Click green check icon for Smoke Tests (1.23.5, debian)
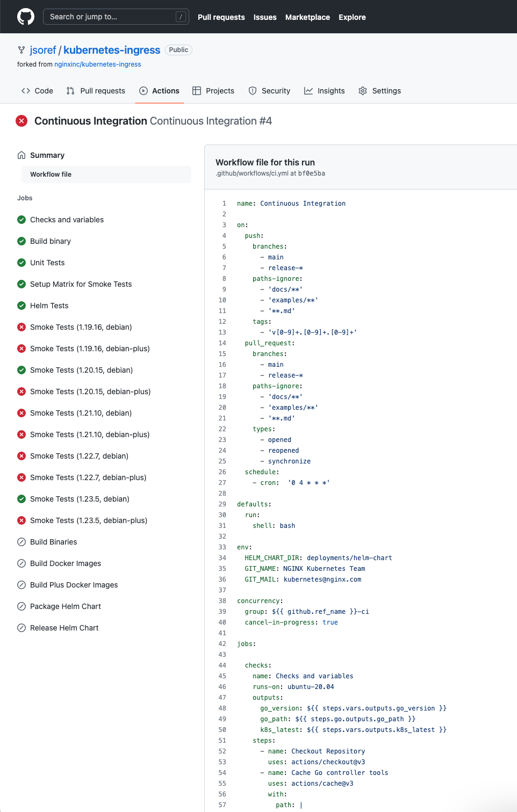The image size is (517, 812). coord(21,499)
